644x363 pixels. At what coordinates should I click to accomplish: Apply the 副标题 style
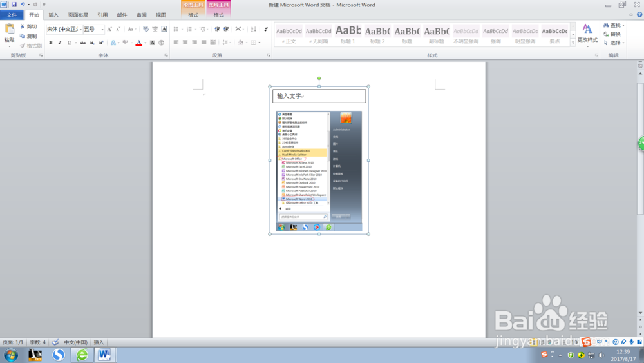(x=437, y=35)
